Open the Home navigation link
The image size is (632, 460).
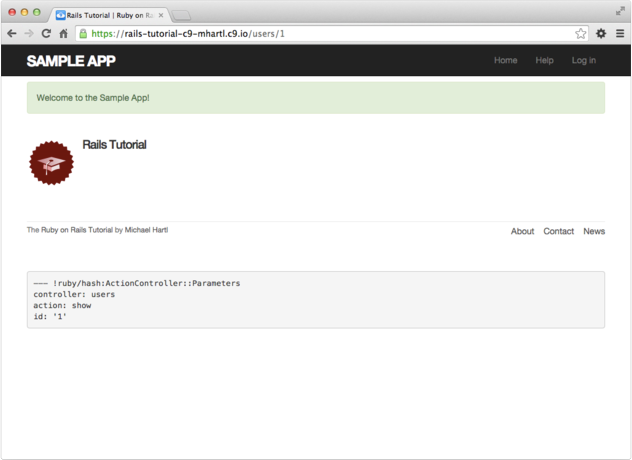point(506,61)
